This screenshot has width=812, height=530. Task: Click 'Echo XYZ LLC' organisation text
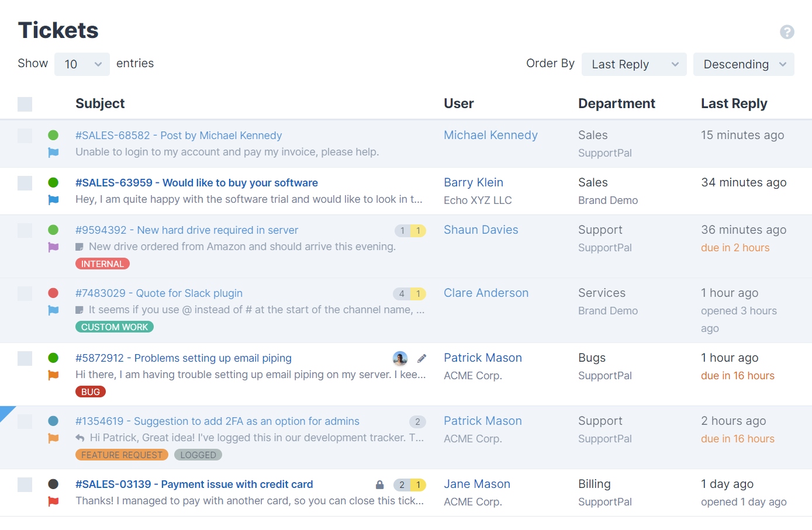(478, 200)
